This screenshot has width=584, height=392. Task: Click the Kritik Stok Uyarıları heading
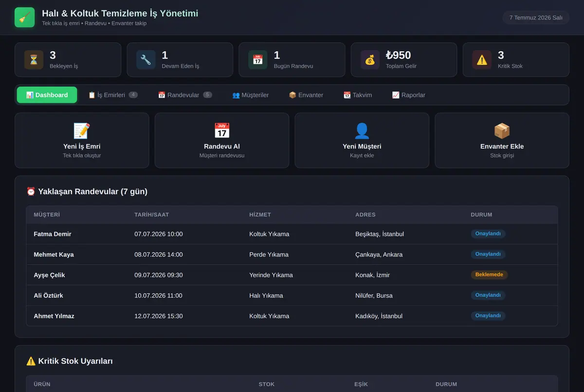[70, 361]
